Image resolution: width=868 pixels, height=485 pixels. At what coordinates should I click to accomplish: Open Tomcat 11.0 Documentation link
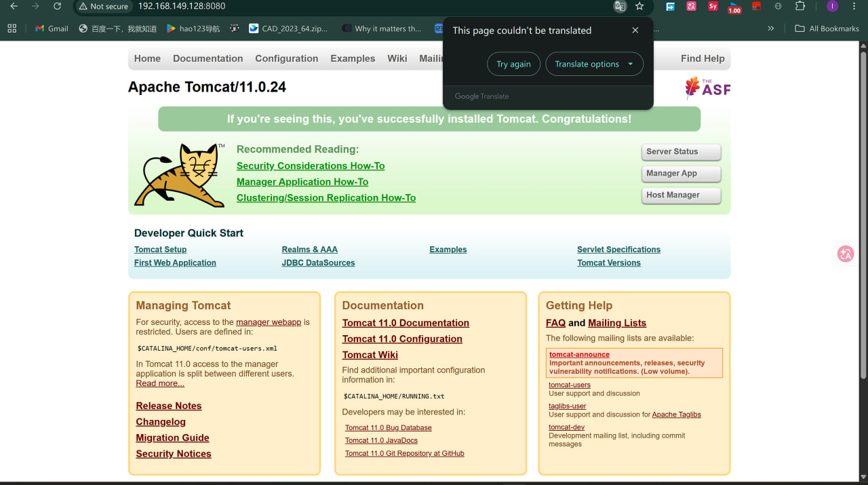tap(406, 323)
